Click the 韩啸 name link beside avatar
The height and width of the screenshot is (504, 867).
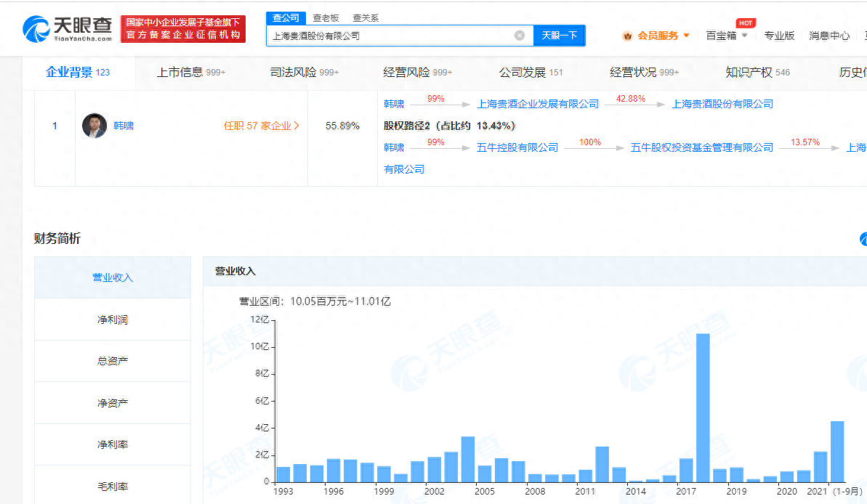(x=124, y=126)
